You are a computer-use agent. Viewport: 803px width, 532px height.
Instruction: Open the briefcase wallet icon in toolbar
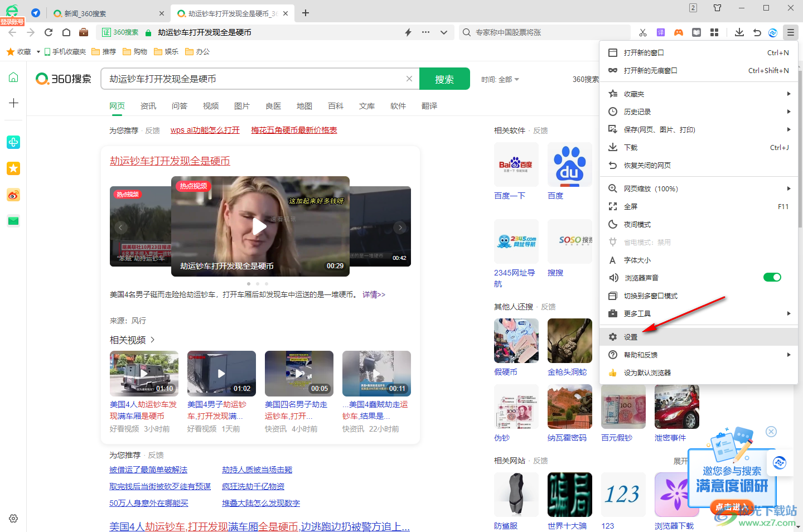tap(84, 32)
